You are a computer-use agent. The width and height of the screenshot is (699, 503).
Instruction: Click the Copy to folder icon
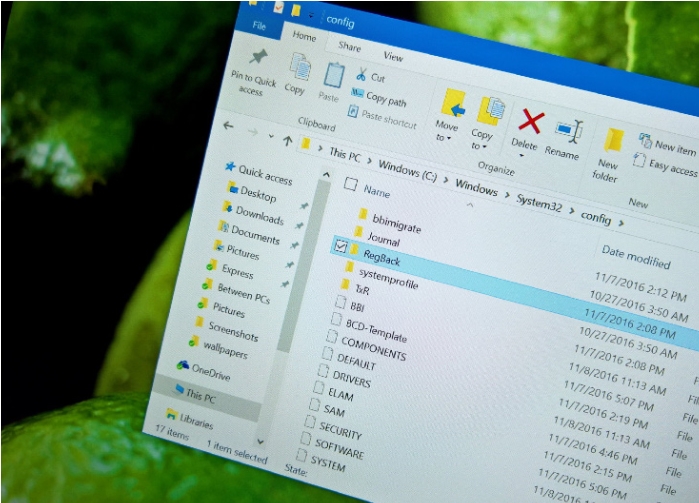point(490,111)
